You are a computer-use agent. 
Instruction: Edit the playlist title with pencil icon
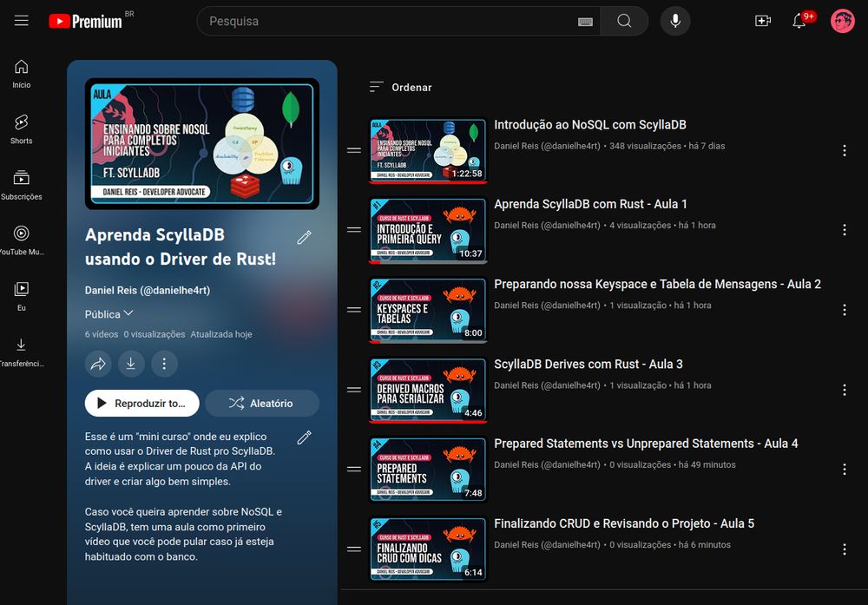point(305,238)
